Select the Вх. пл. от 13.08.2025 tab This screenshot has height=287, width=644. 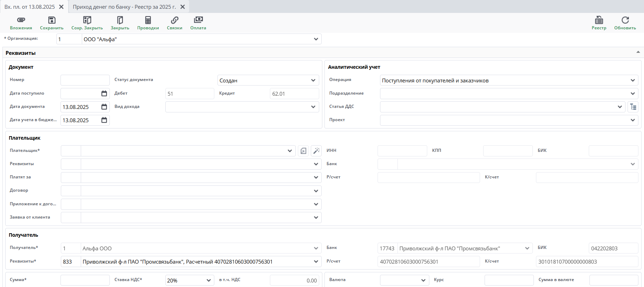click(x=30, y=7)
